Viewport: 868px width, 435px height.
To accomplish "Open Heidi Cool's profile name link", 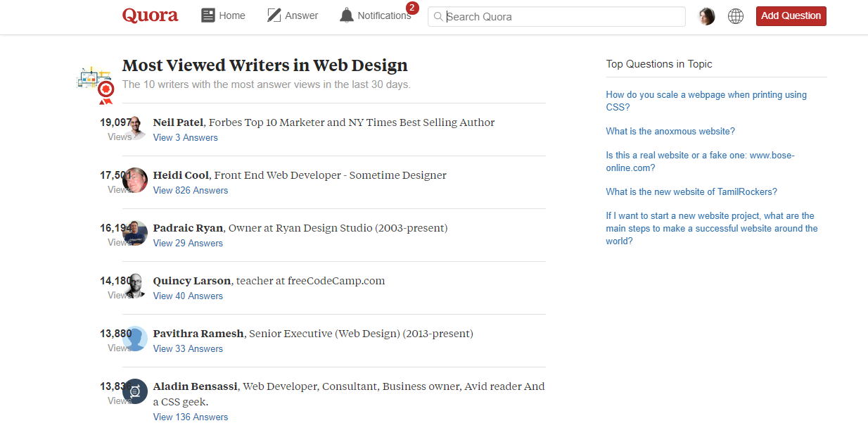I will (x=181, y=175).
